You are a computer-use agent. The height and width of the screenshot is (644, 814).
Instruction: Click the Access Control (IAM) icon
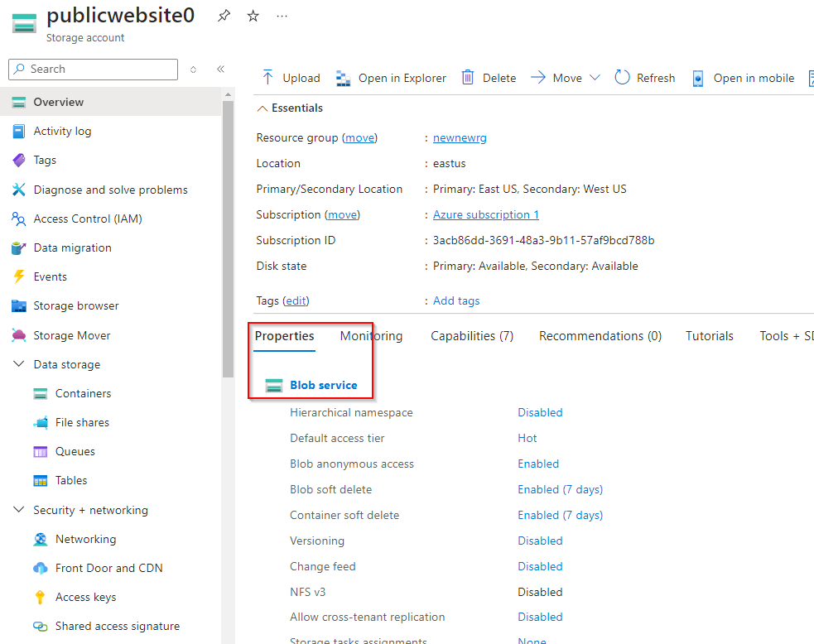click(x=19, y=219)
